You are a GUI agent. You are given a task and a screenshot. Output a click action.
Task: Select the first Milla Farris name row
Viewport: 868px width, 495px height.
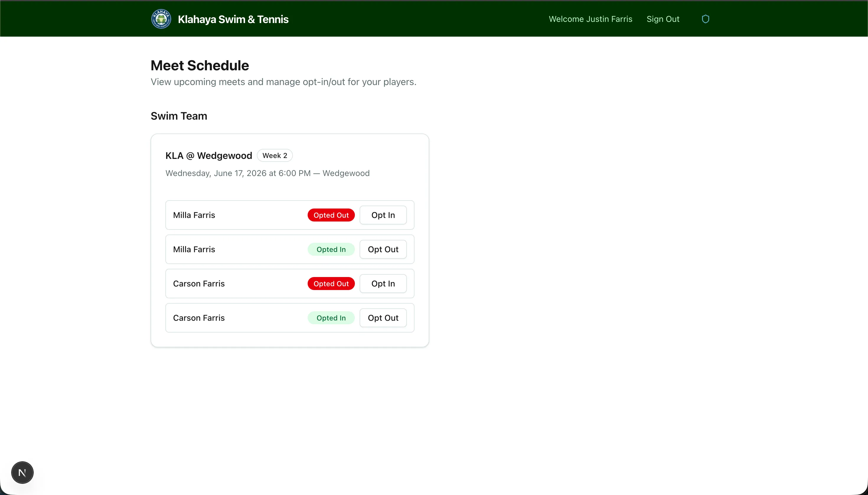(x=194, y=215)
